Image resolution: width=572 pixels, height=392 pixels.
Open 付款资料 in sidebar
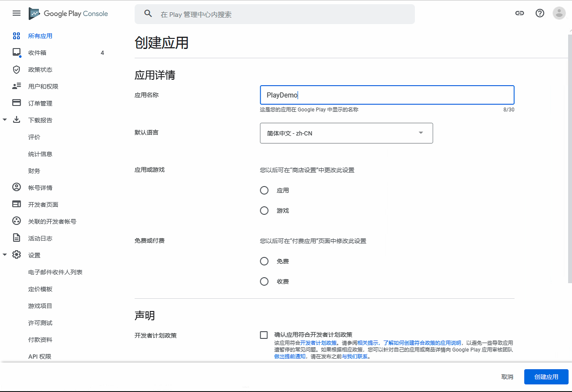click(x=40, y=340)
